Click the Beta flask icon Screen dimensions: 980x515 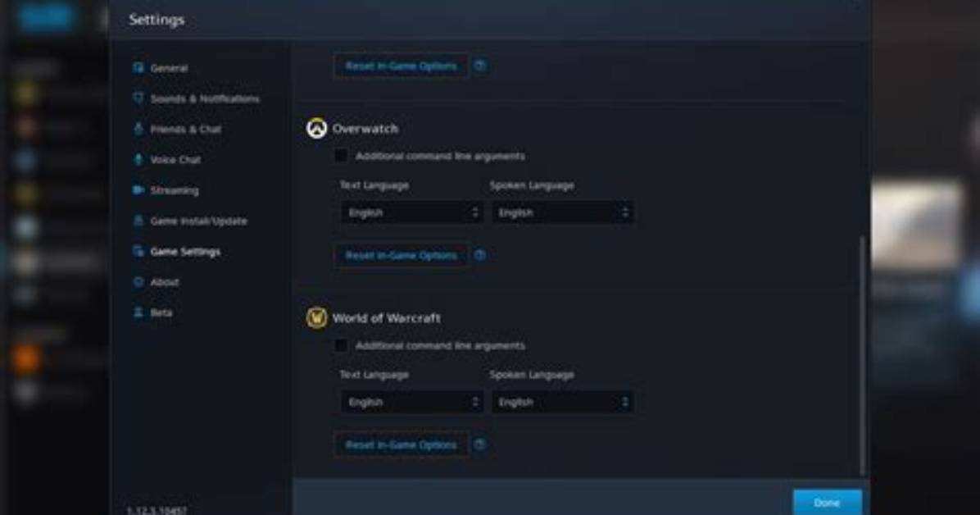138,312
